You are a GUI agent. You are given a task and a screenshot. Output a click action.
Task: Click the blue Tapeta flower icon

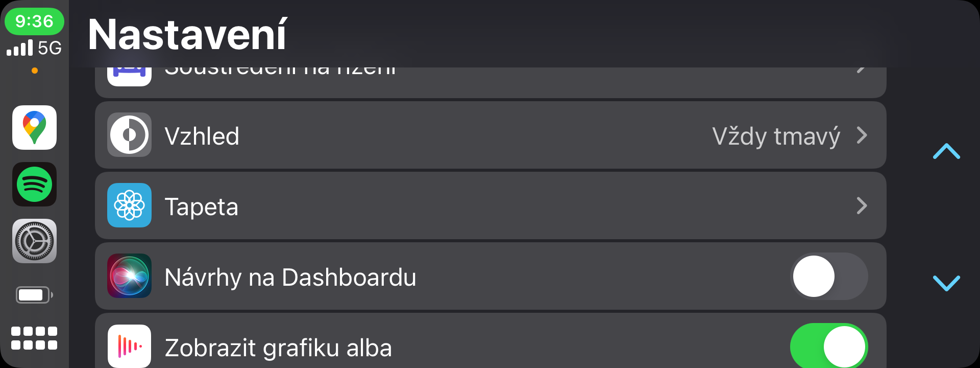[x=129, y=205]
